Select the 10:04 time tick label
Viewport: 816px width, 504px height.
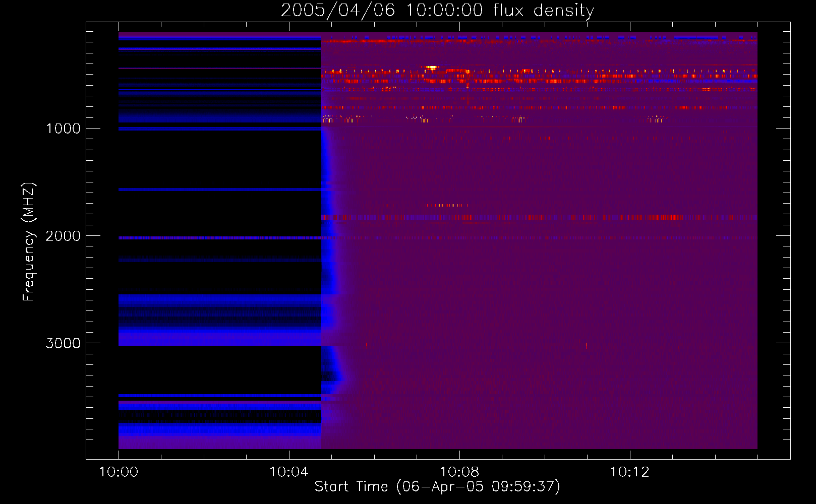coord(288,472)
